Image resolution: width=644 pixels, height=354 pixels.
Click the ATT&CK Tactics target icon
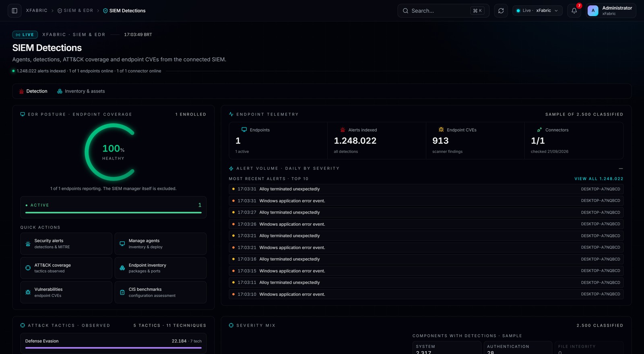tap(23, 325)
